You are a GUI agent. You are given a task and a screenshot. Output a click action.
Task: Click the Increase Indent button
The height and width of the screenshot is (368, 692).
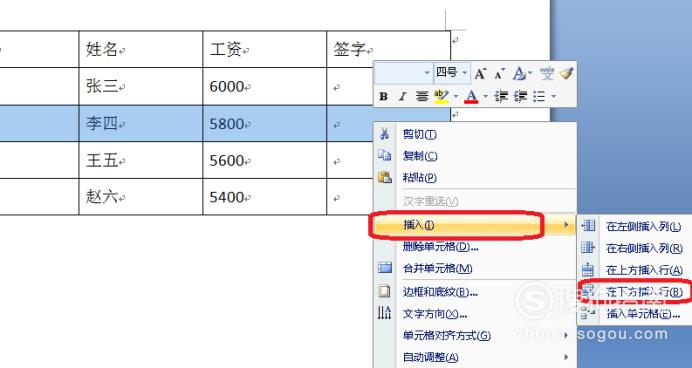[521, 96]
